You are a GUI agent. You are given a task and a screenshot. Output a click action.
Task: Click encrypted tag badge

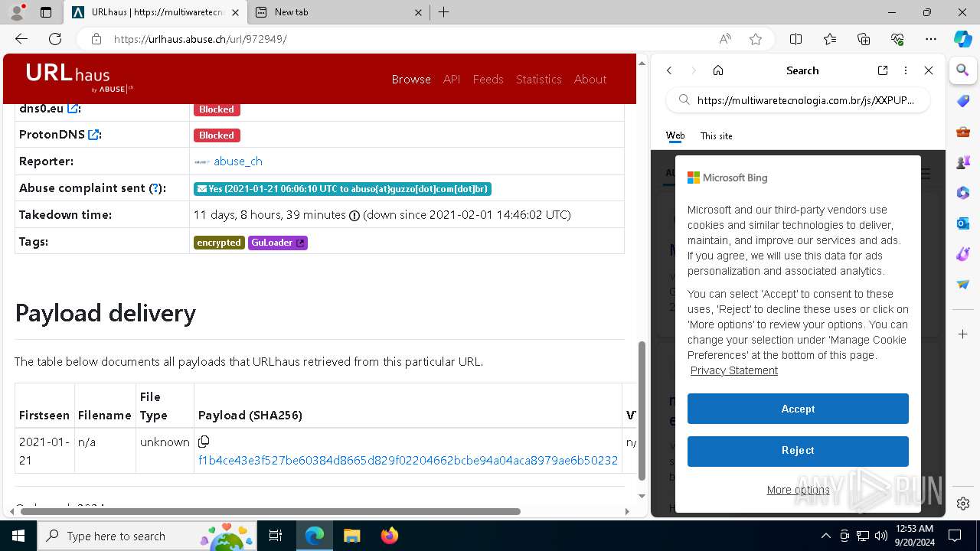pos(219,243)
